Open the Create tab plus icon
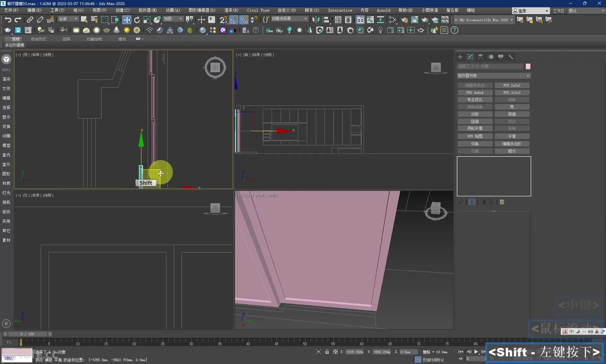This screenshot has width=606, height=364. pyautogui.click(x=460, y=57)
